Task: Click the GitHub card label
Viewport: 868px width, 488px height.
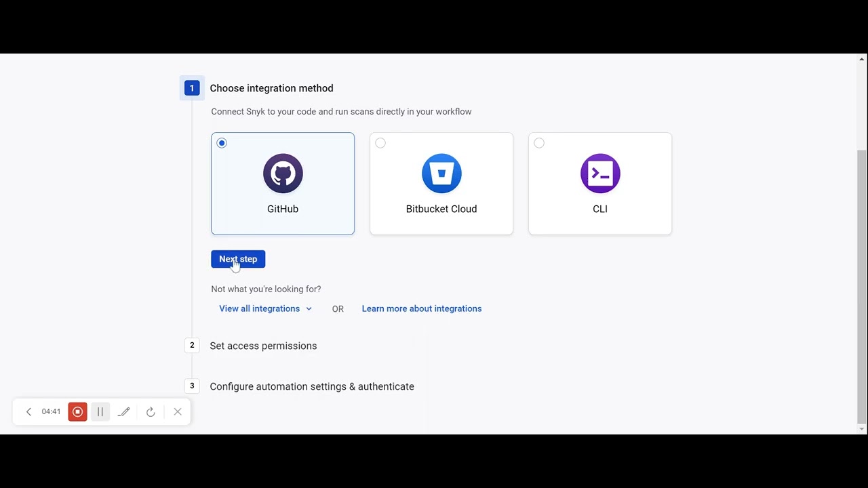Action: pos(283,209)
